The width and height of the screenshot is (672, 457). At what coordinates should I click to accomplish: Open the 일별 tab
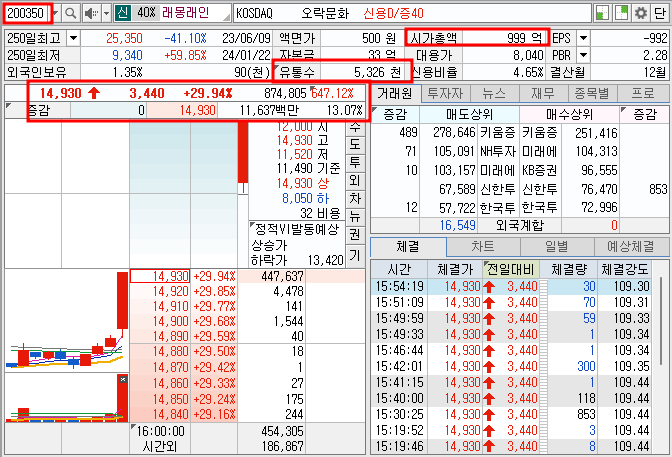pos(557,247)
